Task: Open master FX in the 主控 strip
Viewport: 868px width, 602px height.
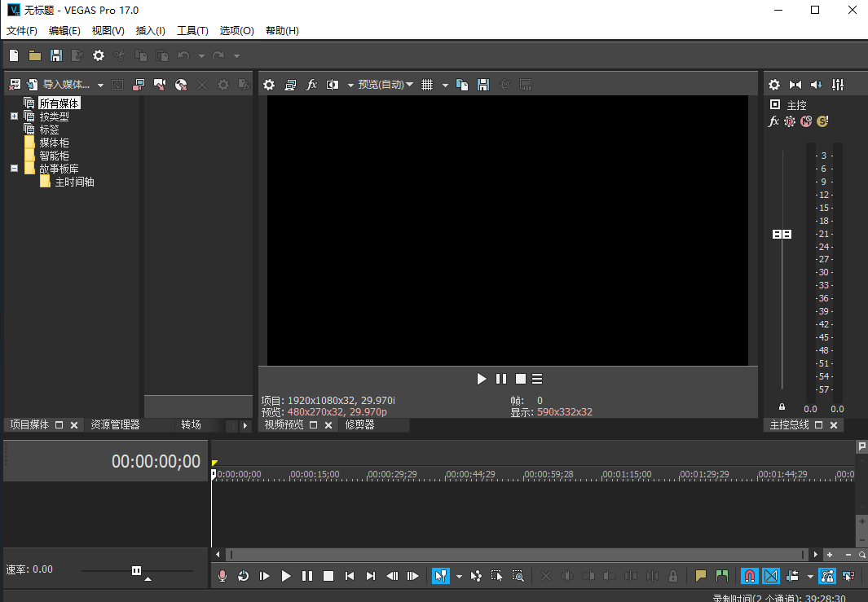Action: [774, 121]
